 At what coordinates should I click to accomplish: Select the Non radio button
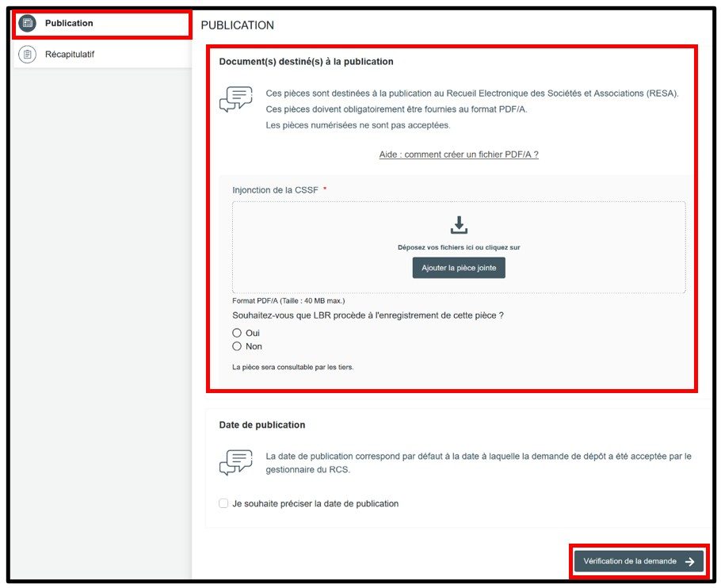pyautogui.click(x=237, y=346)
